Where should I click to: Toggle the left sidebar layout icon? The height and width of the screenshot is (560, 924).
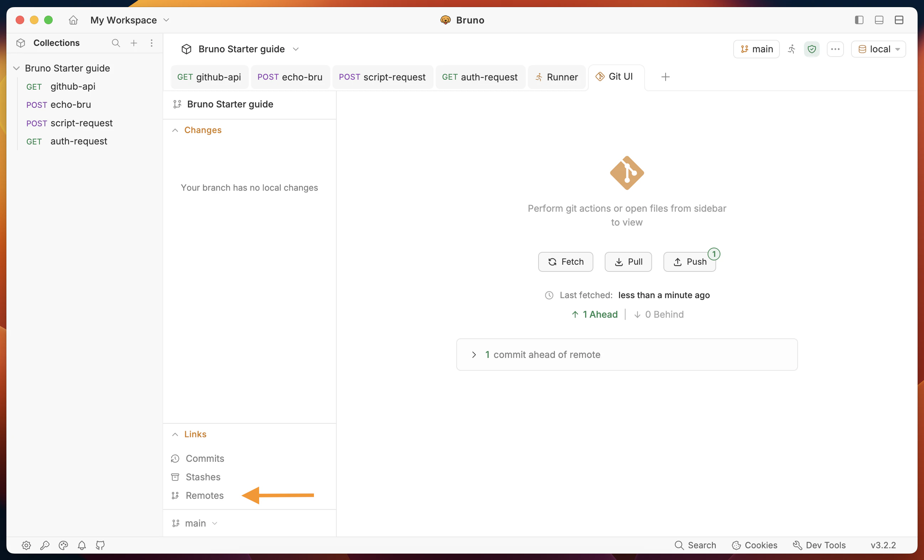[859, 20]
